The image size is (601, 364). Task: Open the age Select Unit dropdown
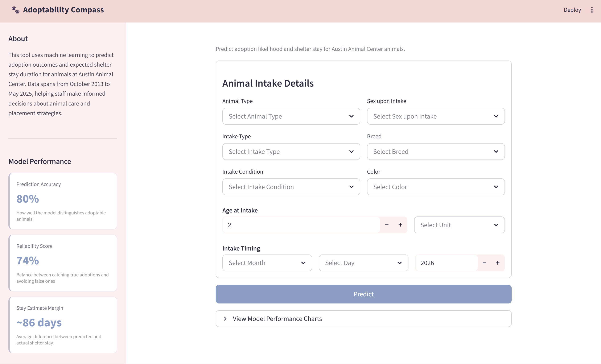point(459,225)
